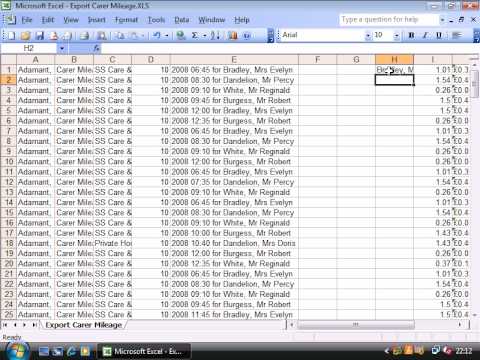The width and height of the screenshot is (480, 360).
Task: Click the vertical scrollbar down arrow
Action: click(475, 315)
